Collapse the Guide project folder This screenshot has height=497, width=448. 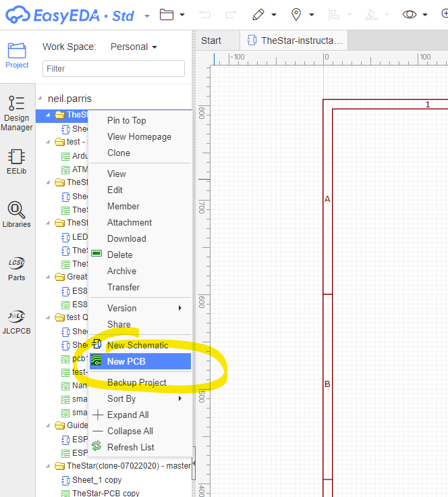pyautogui.click(x=48, y=425)
